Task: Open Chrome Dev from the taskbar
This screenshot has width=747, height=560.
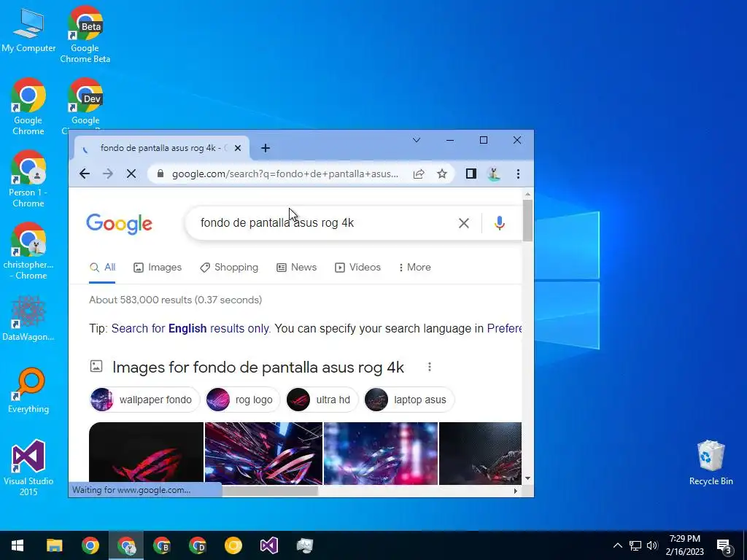Action: [197, 545]
